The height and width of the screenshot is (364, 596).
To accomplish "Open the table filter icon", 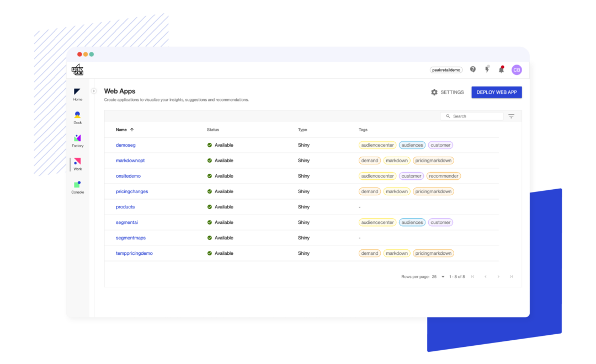I will [x=512, y=116].
